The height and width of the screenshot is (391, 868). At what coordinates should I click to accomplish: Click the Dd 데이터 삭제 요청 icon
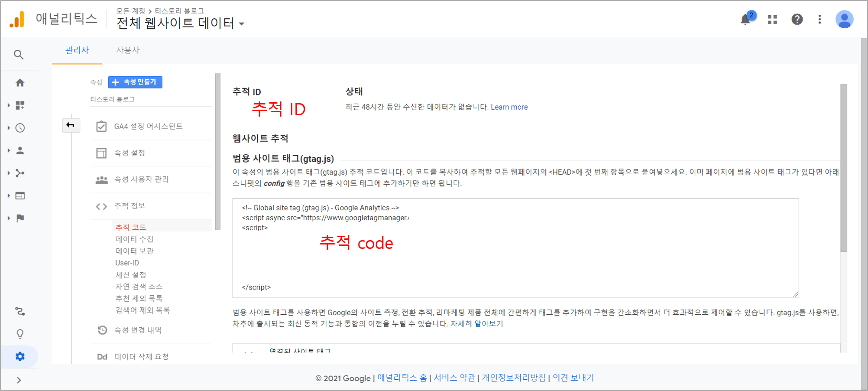click(102, 357)
